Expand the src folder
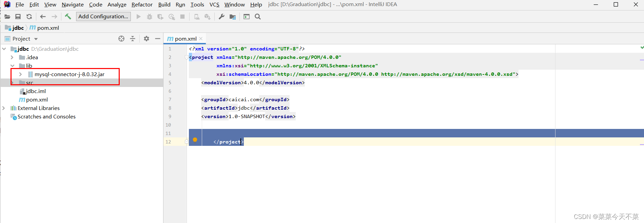The width and height of the screenshot is (644, 223). 12,83
